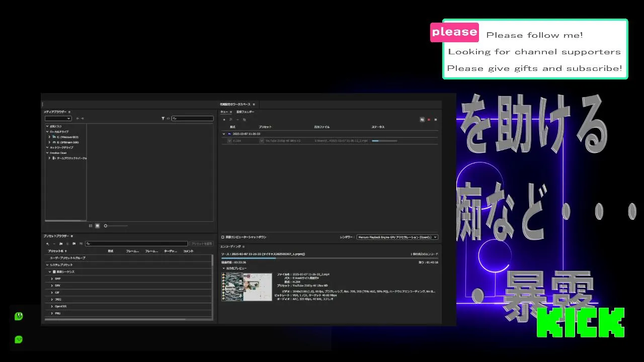Go forward in Media Browser navigation
644x362 pixels.
click(x=83, y=119)
